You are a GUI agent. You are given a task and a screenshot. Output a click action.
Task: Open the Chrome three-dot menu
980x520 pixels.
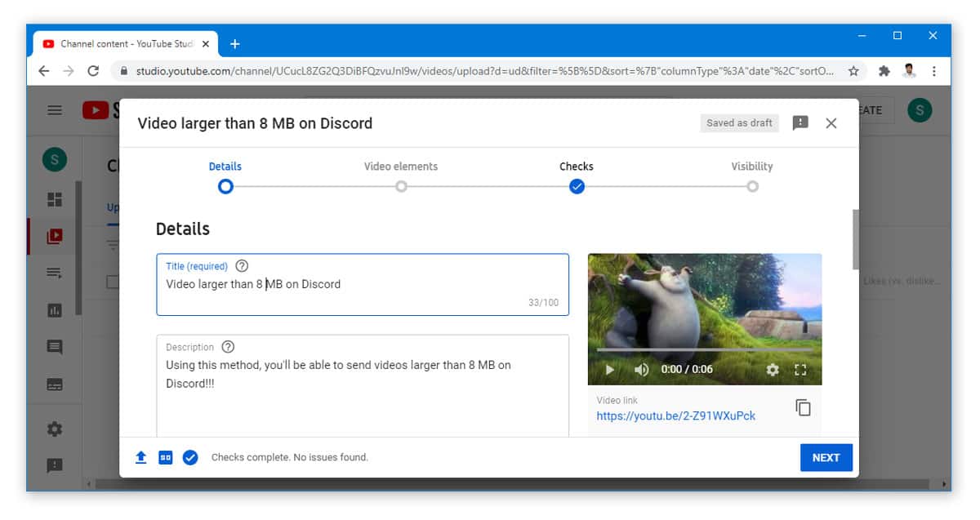[x=934, y=71]
